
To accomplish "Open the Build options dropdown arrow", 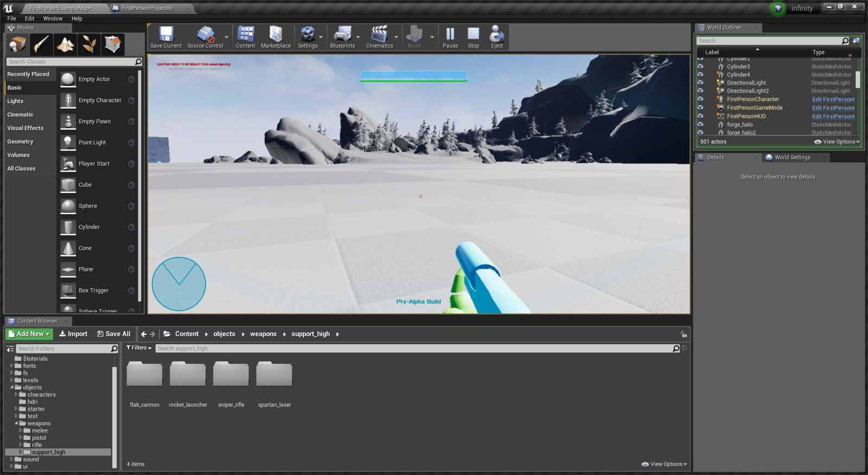I will (x=432, y=37).
